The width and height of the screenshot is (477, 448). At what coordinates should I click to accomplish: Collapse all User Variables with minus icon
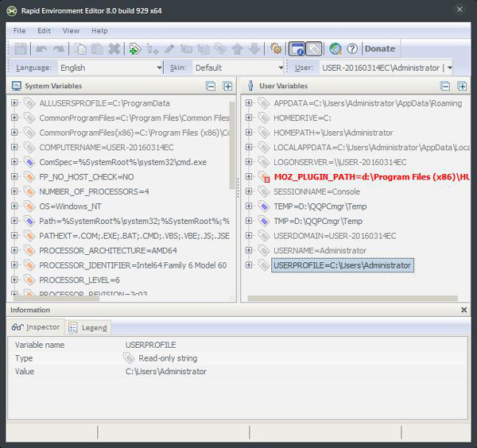point(445,86)
